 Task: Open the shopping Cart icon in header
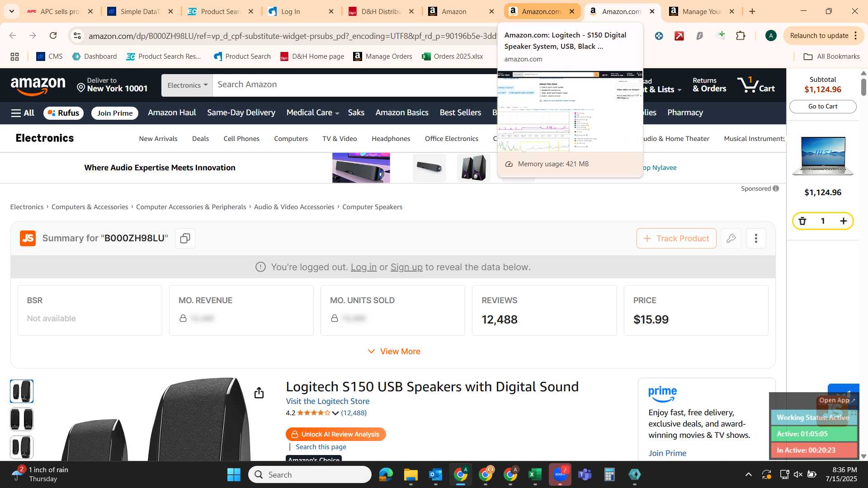tap(756, 84)
